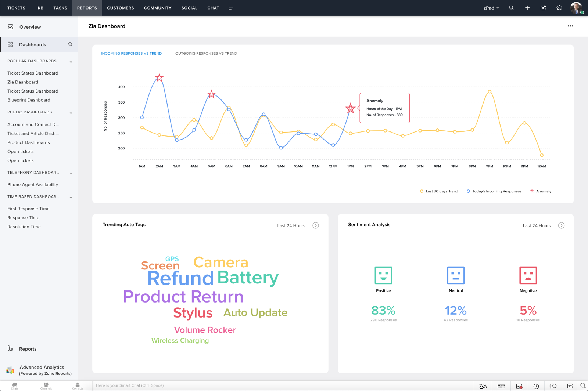Image resolution: width=588 pixels, height=391 pixels.
Task: Collapse the Popular Dashboards section
Action: pos(71,62)
